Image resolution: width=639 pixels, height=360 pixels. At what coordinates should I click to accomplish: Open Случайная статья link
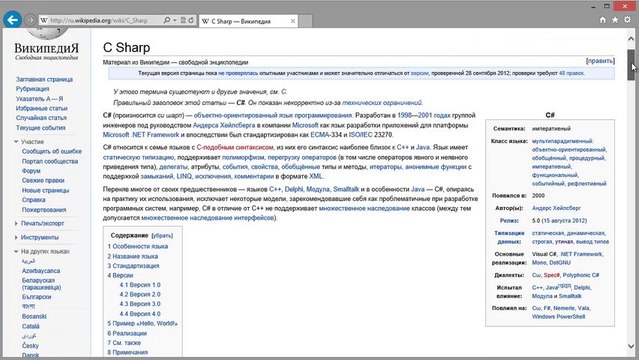41,118
